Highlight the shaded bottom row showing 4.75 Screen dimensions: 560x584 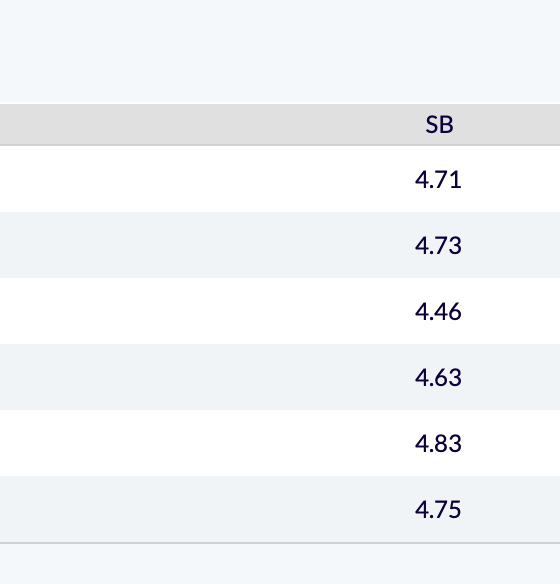point(280,509)
